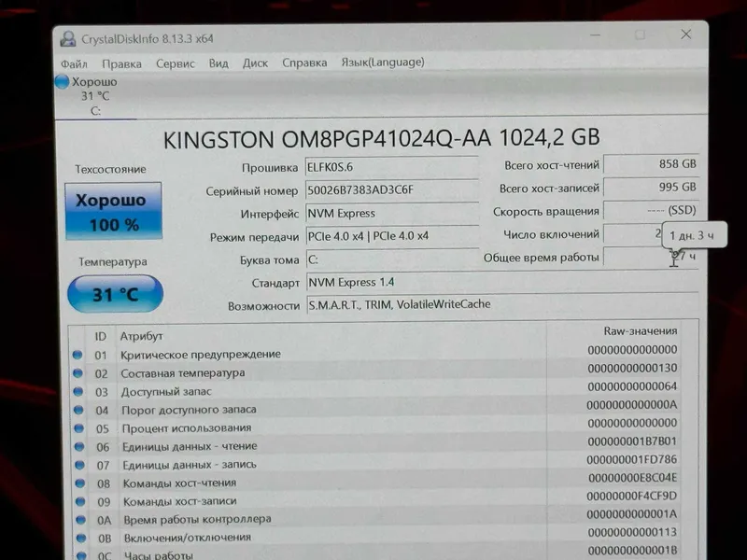Click status dot for Критическое предупреждение row
This screenshot has height=560, width=747.
coord(78,355)
